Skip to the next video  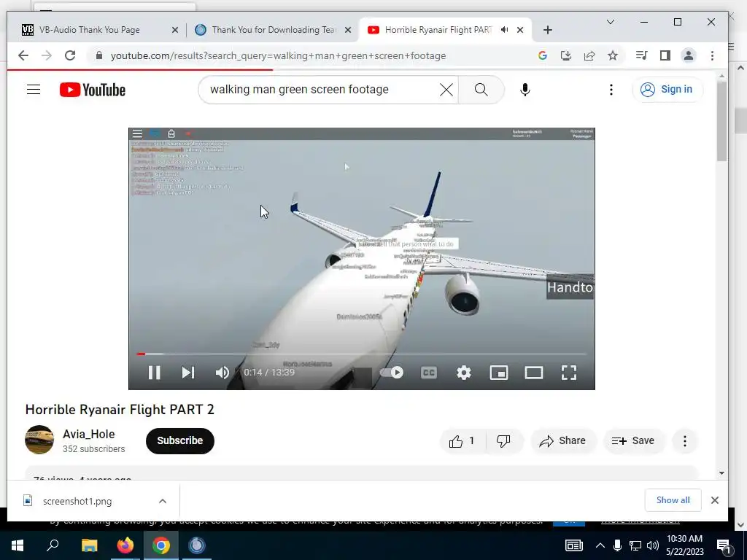[x=188, y=373]
